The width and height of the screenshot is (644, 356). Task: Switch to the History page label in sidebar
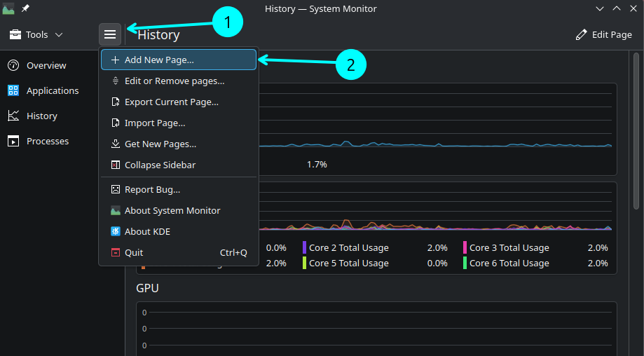click(x=42, y=116)
